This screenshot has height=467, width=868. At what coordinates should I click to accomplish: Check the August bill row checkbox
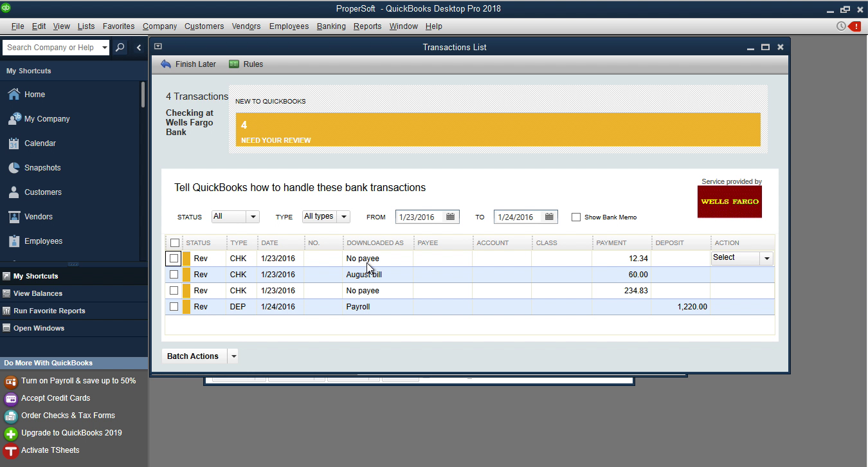click(x=174, y=274)
